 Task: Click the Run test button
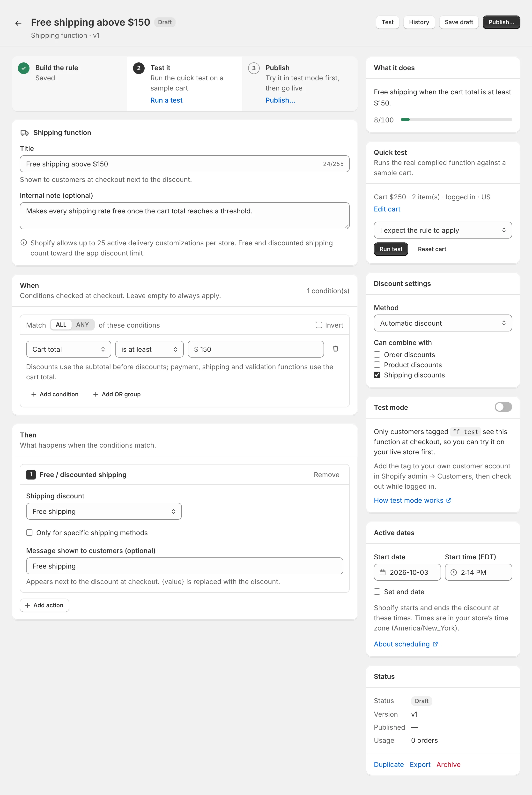[x=391, y=249]
